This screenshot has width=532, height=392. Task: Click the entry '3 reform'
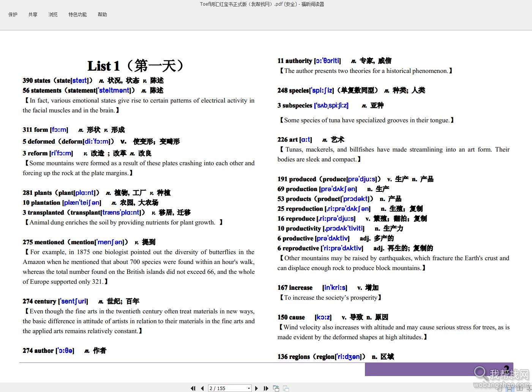point(87,153)
